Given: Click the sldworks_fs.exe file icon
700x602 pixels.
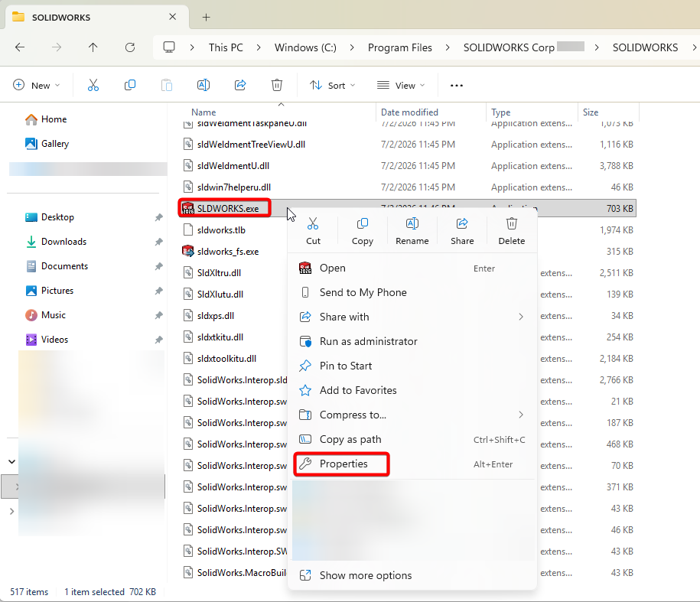Looking at the screenshot, I should coord(188,251).
